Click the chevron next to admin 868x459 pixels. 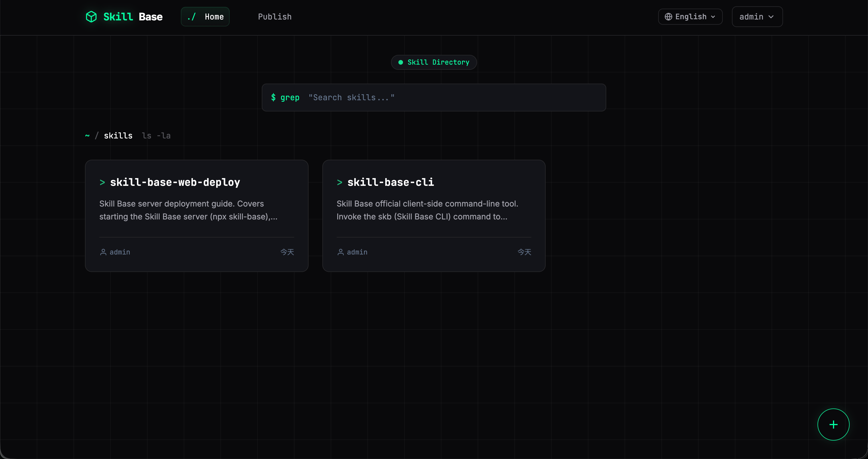click(771, 17)
